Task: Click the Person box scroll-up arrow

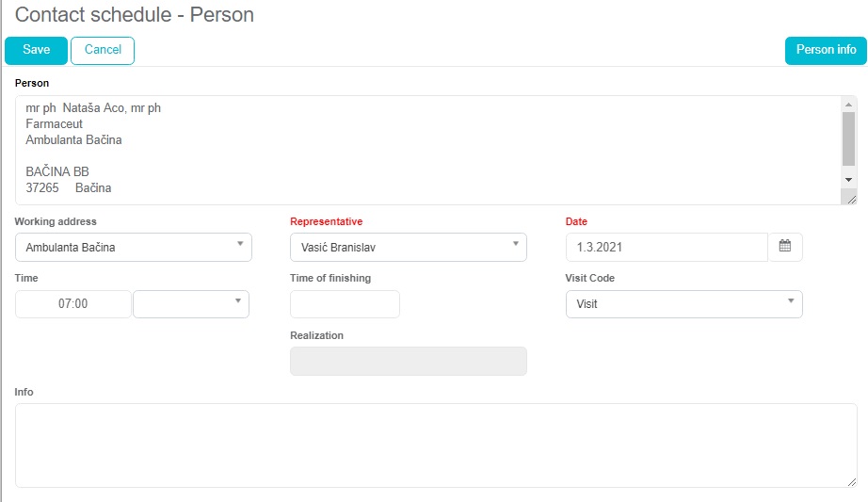Action: (848, 104)
